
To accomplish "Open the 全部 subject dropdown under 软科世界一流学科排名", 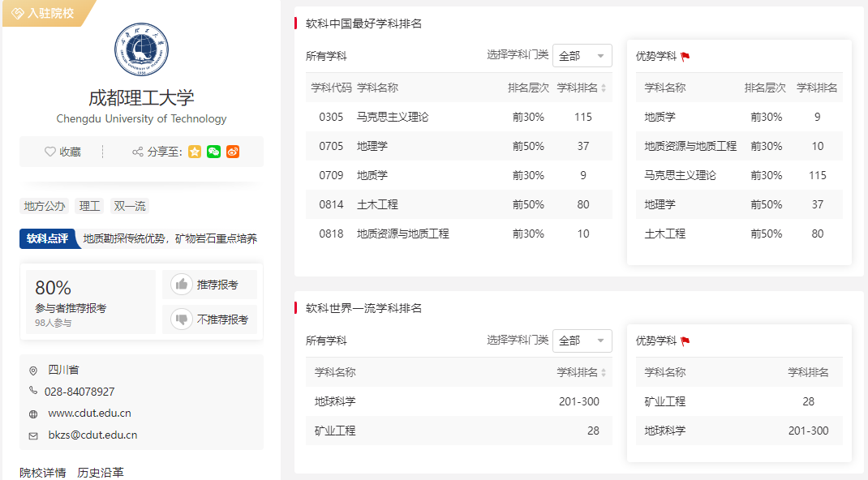I will click(x=582, y=341).
